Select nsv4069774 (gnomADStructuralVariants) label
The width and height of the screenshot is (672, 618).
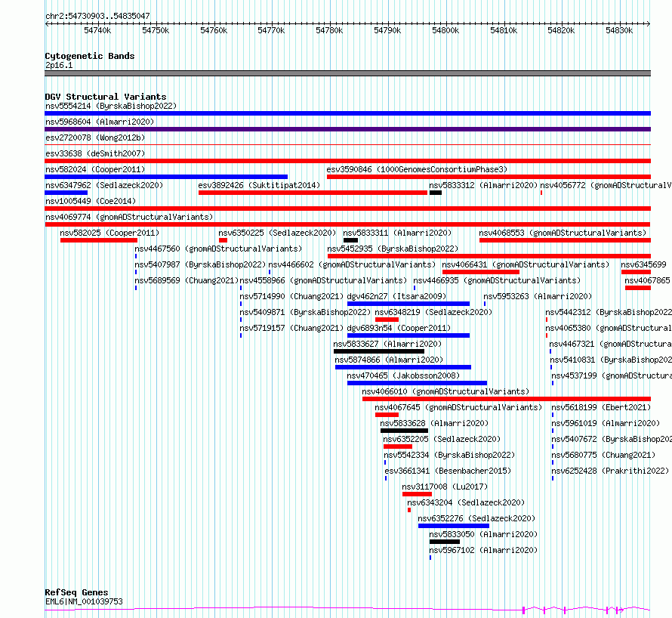(129, 217)
